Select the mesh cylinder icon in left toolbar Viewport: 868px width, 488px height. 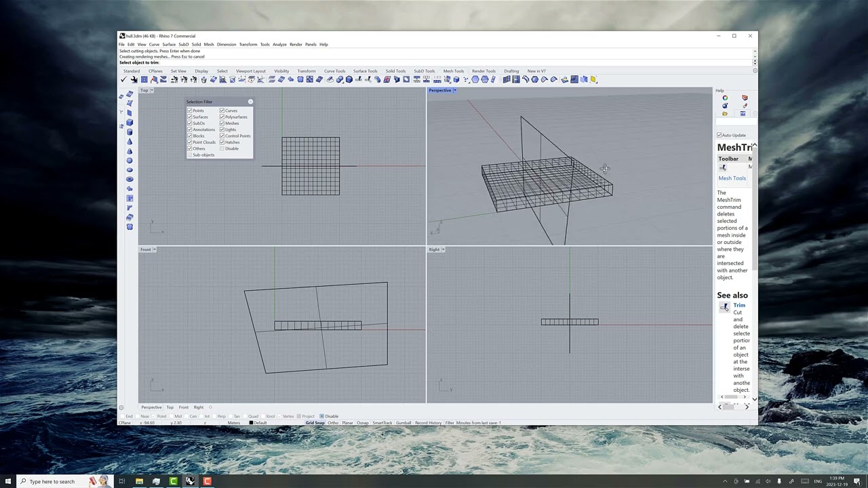[130, 131]
